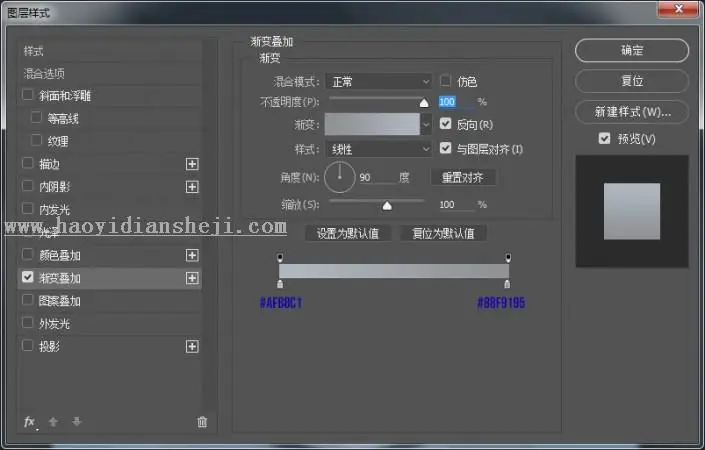Screen dimensions: 705x450
Task: Uncheck the 反向(R) checkbox
Action: coord(445,124)
